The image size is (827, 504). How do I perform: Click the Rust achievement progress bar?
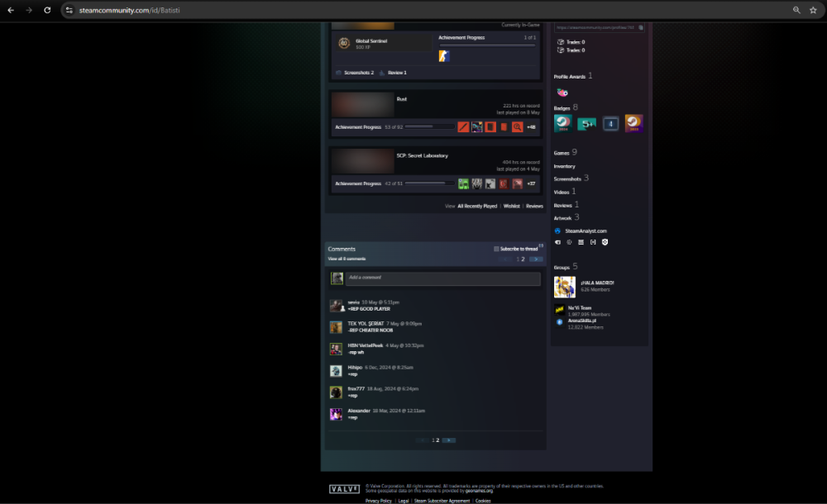[430, 126]
